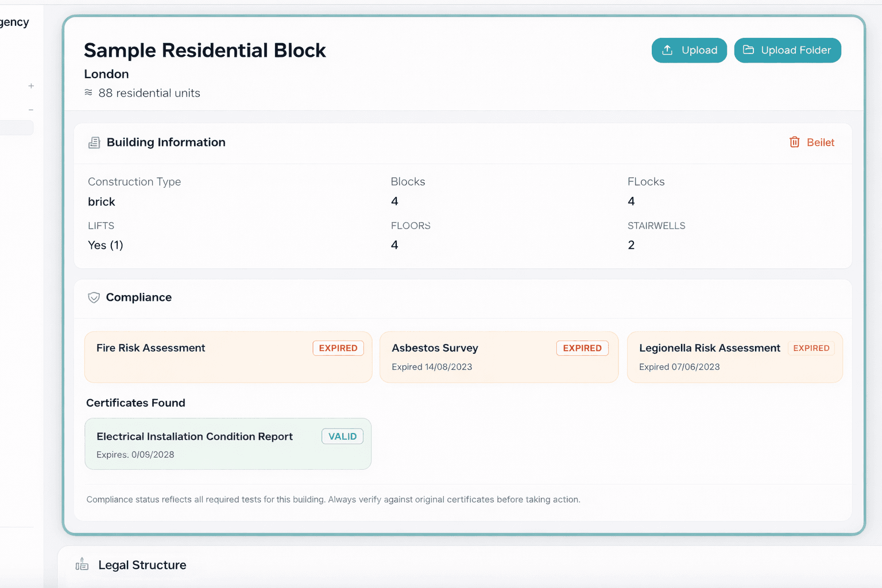Click the 88 residential units text
This screenshot has height=588, width=882.
point(149,93)
